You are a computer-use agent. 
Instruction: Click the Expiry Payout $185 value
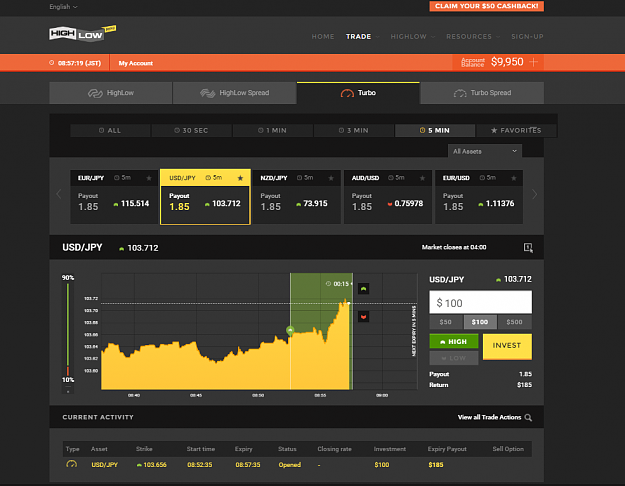(436, 465)
